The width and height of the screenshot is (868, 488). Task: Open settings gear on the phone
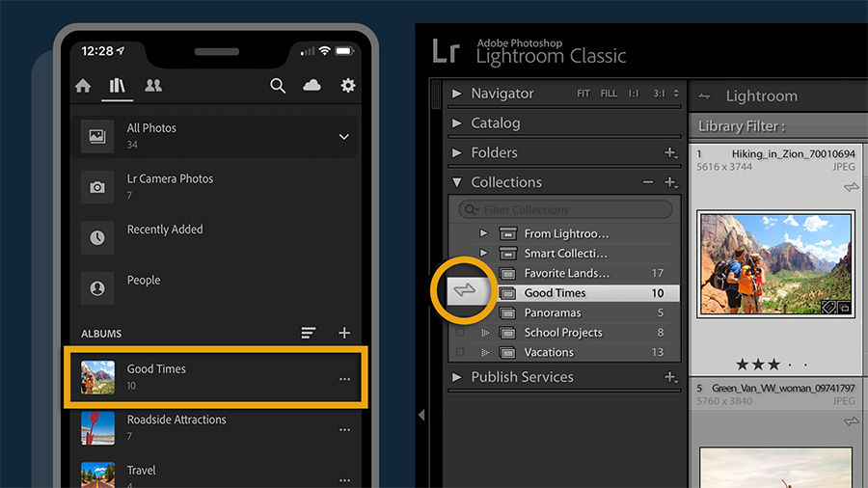point(347,85)
